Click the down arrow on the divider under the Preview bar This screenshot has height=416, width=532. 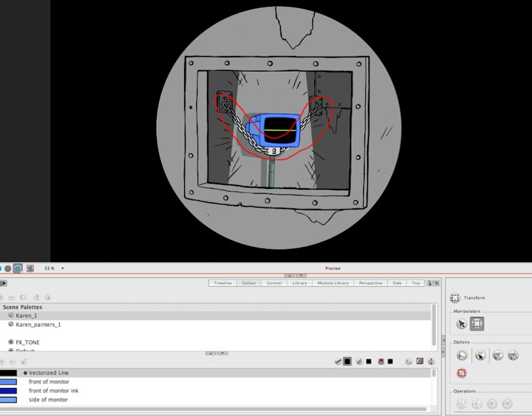click(301, 276)
